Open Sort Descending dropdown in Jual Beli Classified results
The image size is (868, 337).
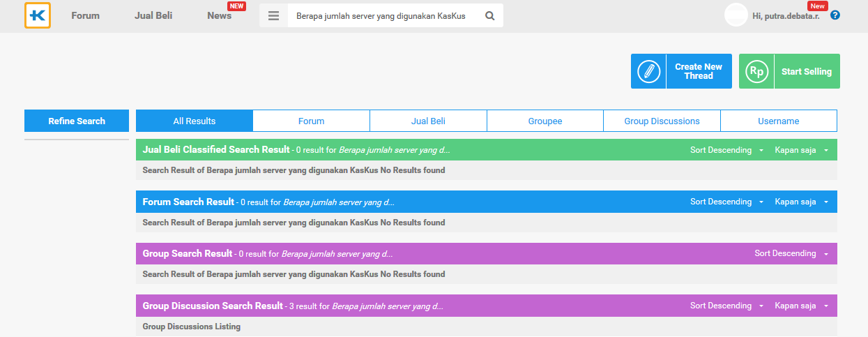pos(726,150)
